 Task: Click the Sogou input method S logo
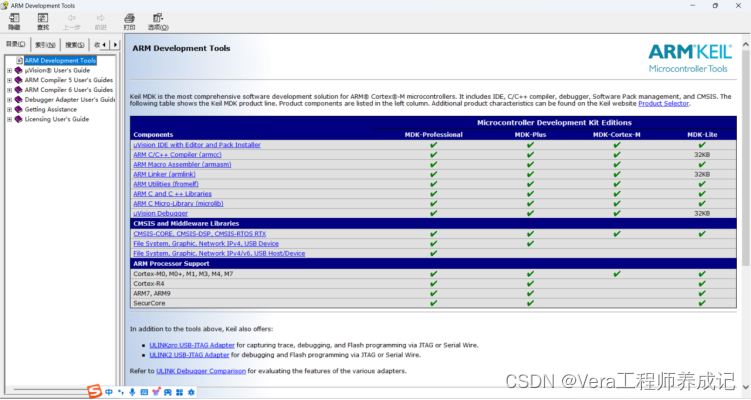(x=94, y=392)
